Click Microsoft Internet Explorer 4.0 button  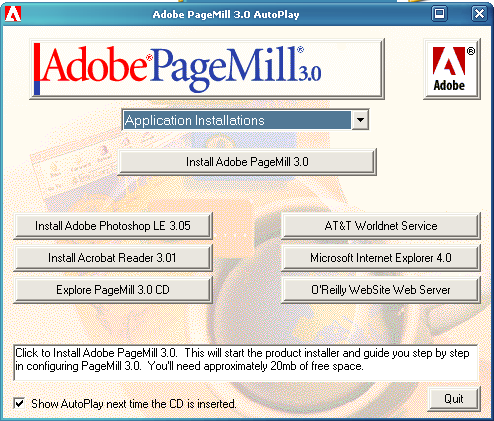point(381,258)
